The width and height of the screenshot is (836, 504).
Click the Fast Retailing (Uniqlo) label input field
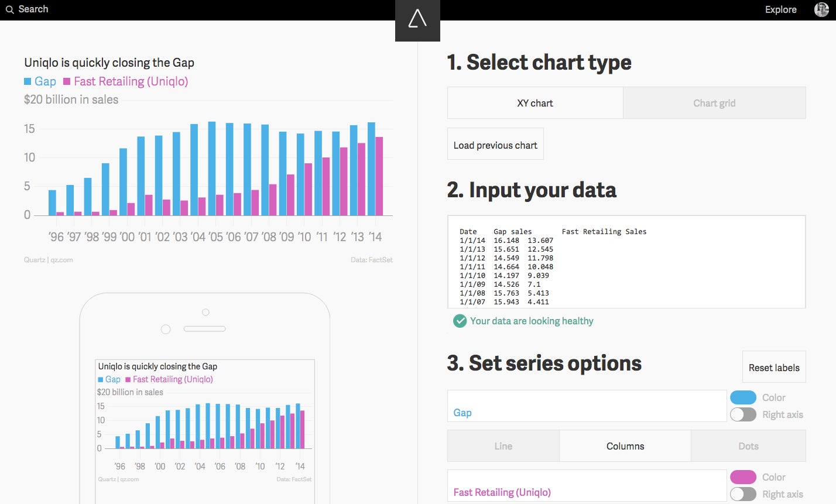click(x=587, y=486)
